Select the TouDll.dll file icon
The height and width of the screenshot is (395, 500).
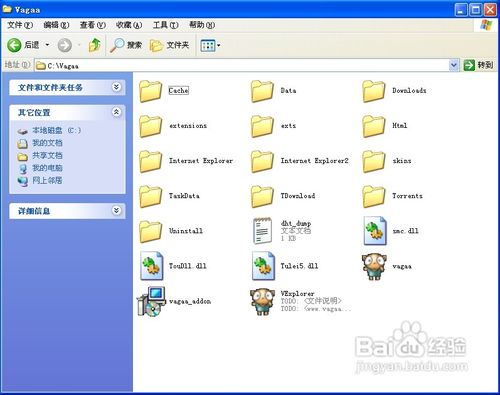point(152,266)
